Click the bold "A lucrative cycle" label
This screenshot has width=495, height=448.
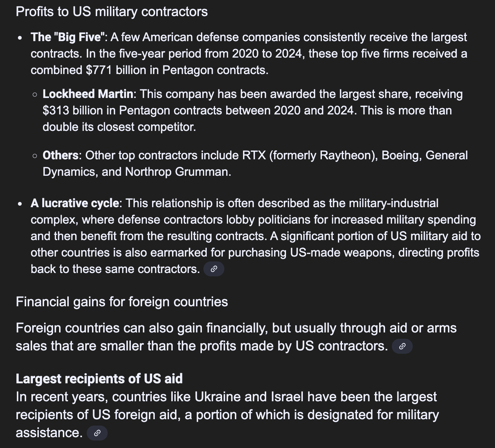(x=75, y=203)
